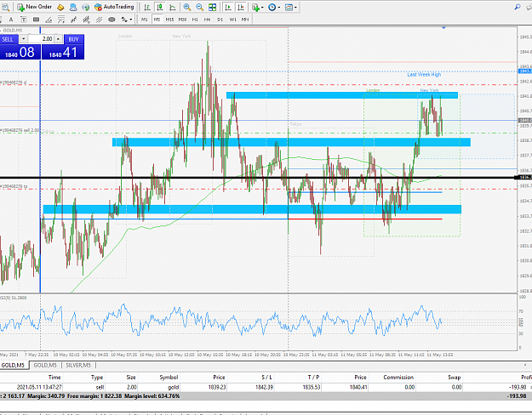Switch to M5 timeframe
This screenshot has height=415, width=532.
click(157, 20)
